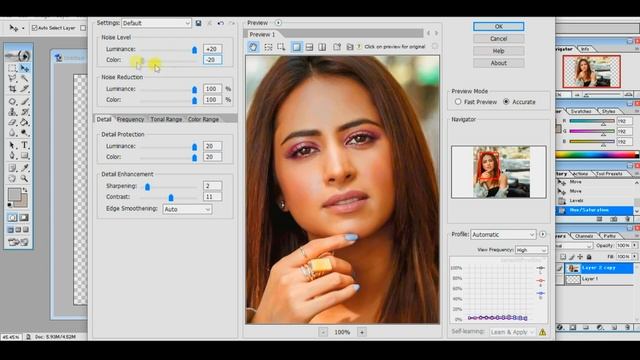The width and height of the screenshot is (640, 360).
Task: Open the Edge Smoothening Auto dropdown
Action: (187, 209)
